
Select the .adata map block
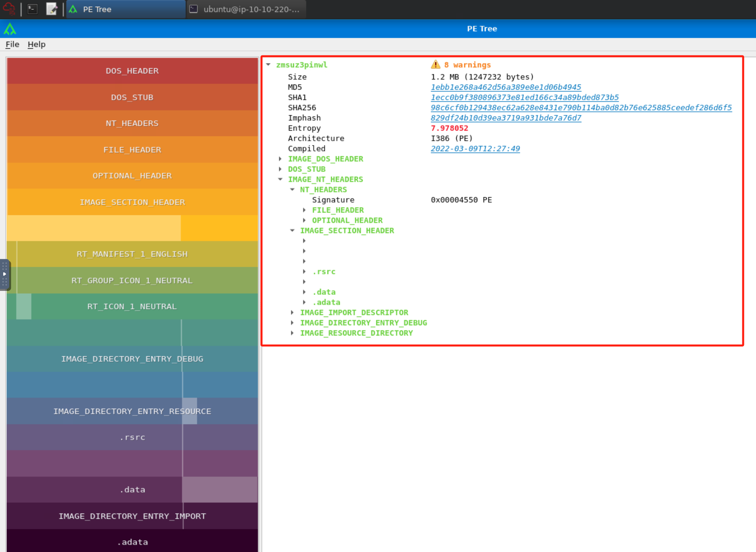(x=132, y=541)
